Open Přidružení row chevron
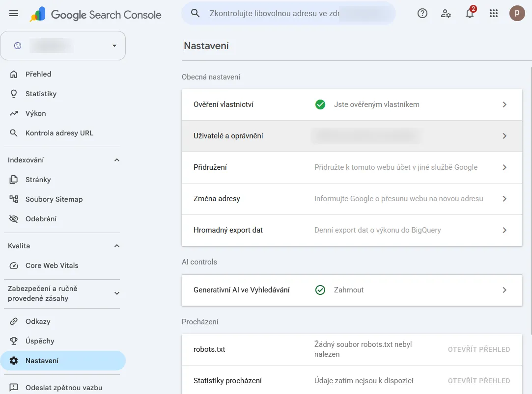This screenshot has height=394, width=532. click(504, 167)
